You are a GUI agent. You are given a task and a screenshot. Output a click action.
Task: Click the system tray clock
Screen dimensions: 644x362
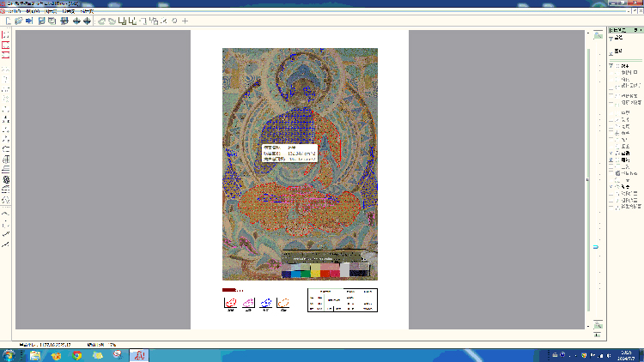[x=626, y=355]
